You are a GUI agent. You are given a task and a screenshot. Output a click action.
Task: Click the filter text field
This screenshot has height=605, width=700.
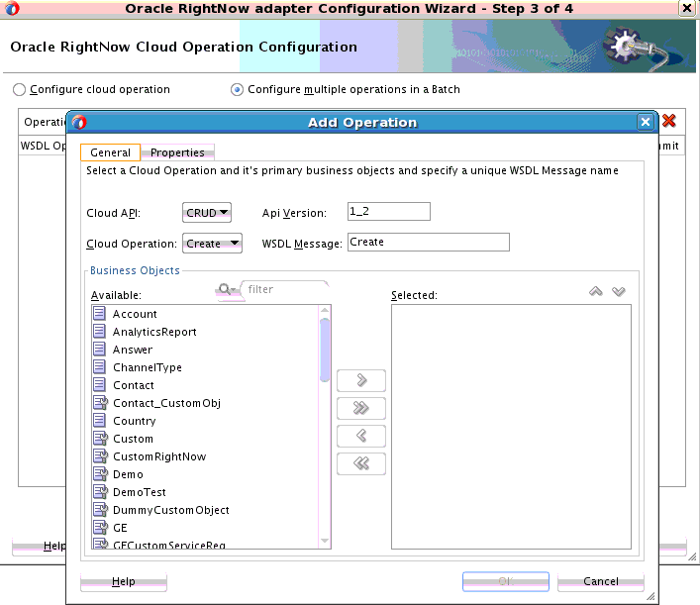pyautogui.click(x=284, y=289)
